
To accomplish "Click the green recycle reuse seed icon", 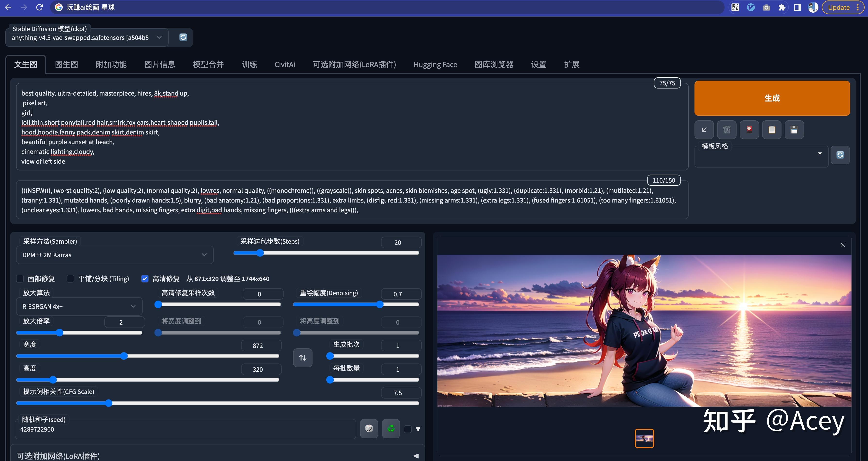I will (391, 429).
